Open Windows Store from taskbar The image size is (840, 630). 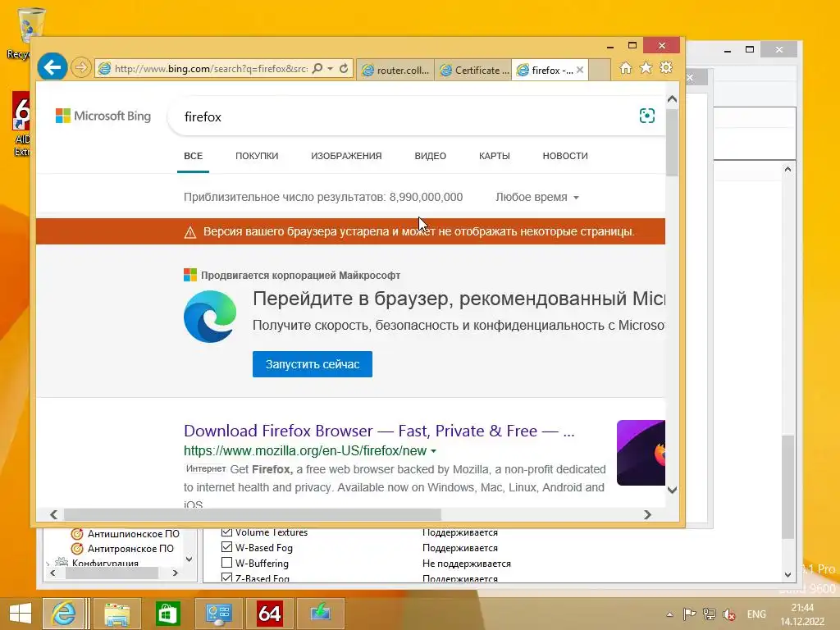pos(167,614)
